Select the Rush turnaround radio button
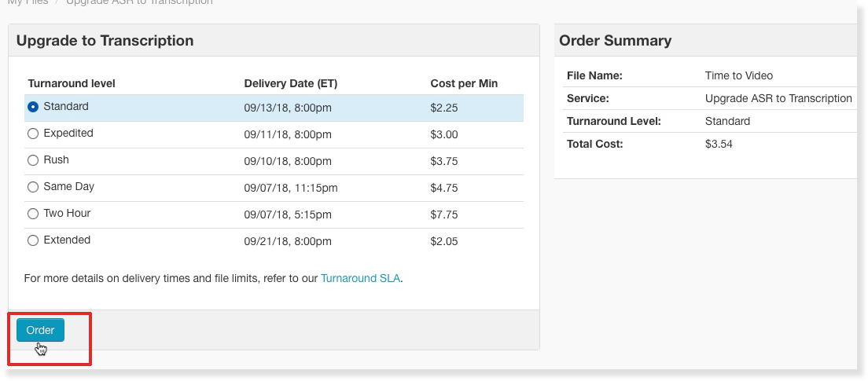The image size is (868, 381). [33, 160]
